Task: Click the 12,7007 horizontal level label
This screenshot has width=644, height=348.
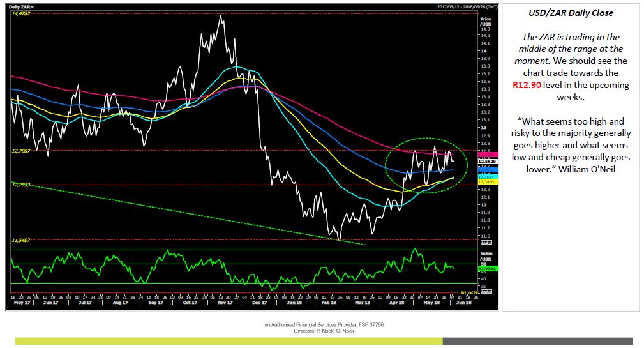Action: click(21, 151)
